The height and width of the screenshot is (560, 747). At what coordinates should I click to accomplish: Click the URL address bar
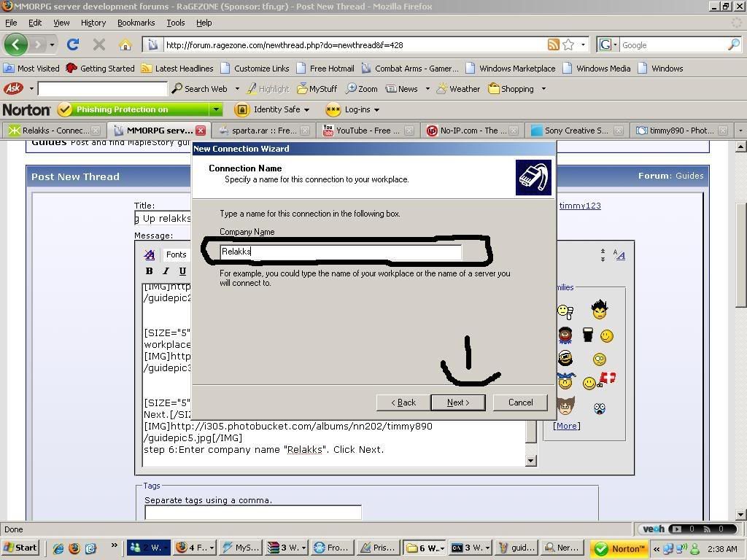click(x=354, y=44)
